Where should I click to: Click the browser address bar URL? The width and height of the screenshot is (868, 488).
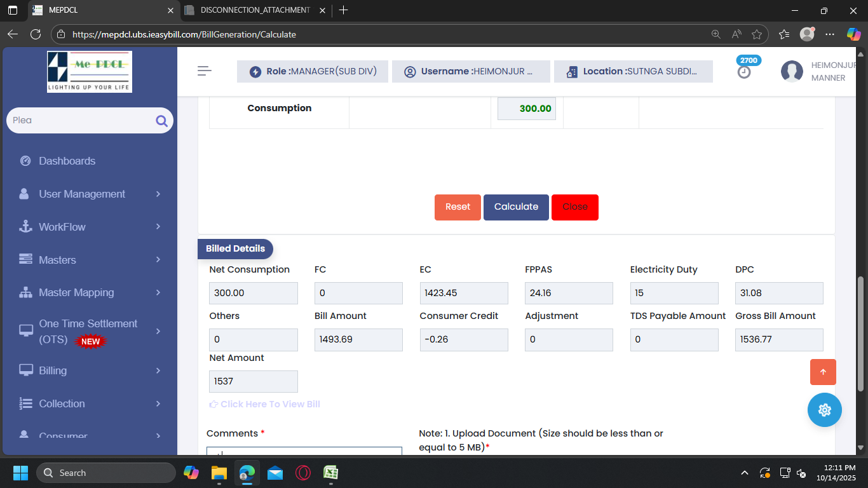184,34
